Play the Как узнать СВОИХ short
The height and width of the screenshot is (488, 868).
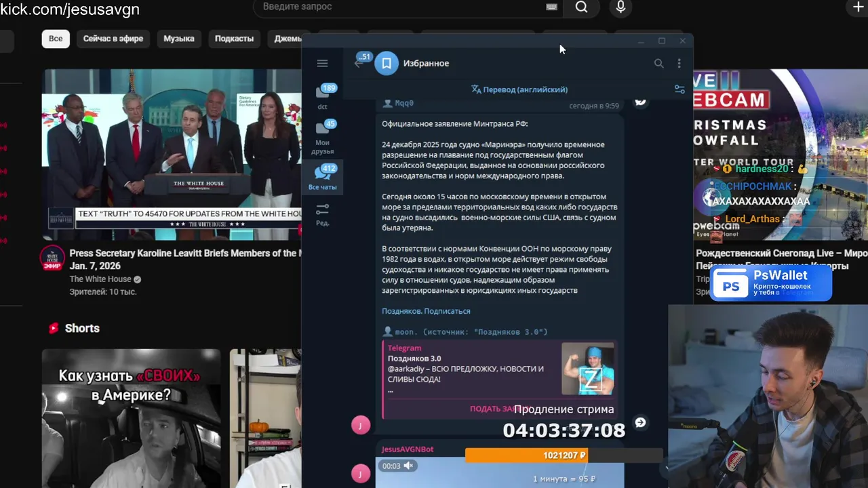pos(131,418)
